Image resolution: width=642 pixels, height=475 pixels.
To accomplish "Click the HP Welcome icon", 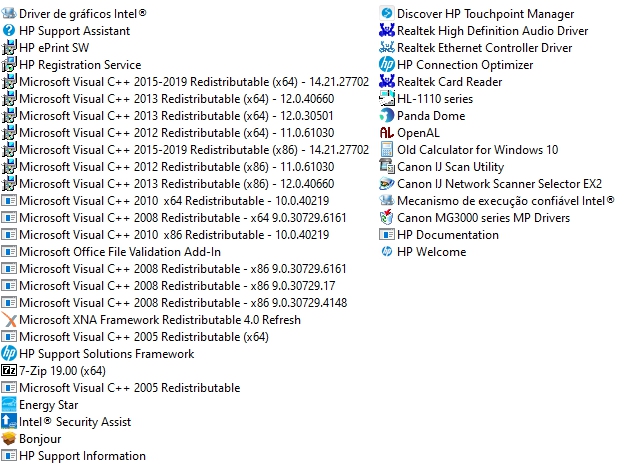I will (x=387, y=251).
